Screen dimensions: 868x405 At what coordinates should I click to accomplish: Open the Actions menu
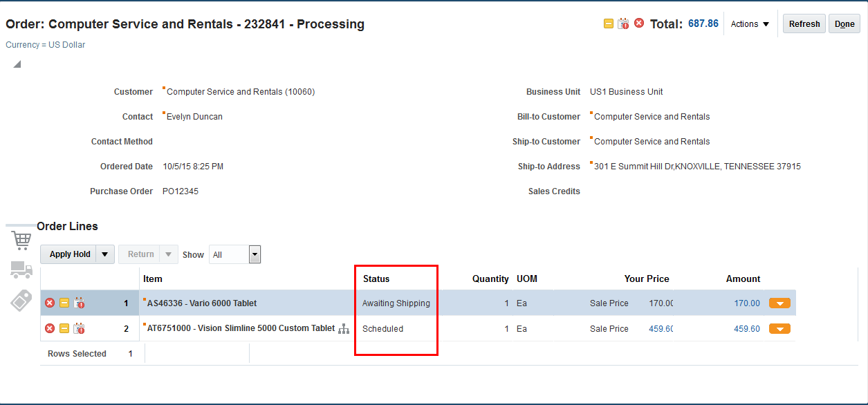pyautogui.click(x=749, y=23)
